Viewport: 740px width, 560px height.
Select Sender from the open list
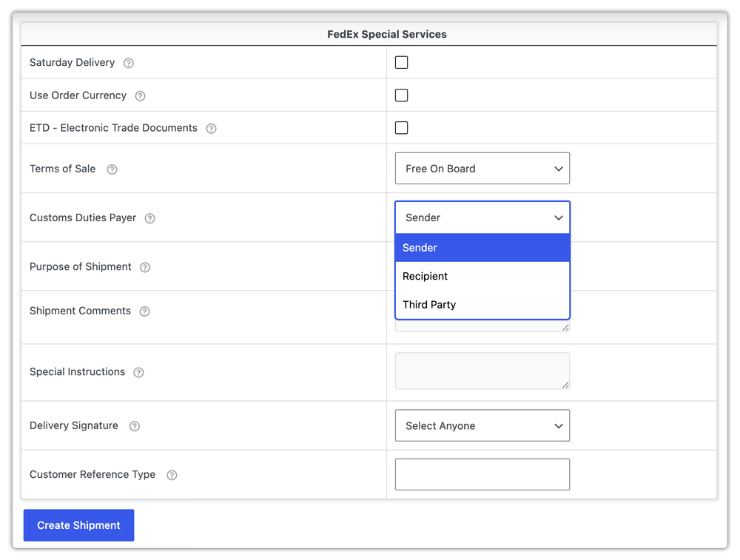(482, 248)
